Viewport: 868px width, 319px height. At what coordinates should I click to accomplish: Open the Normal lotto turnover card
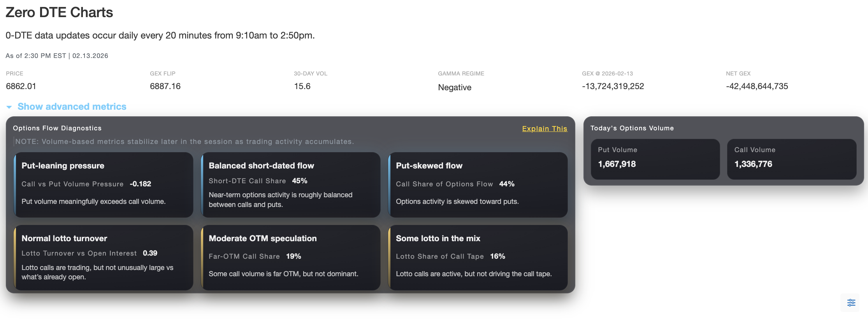point(104,258)
